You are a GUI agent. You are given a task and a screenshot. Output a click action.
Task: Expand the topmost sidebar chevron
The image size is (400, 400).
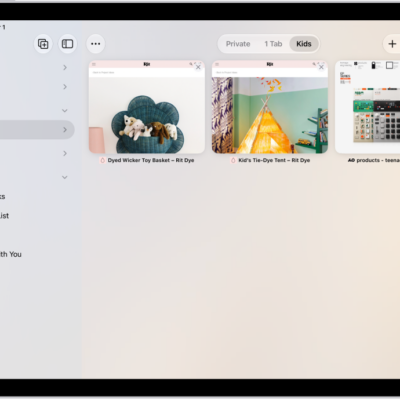(65, 68)
